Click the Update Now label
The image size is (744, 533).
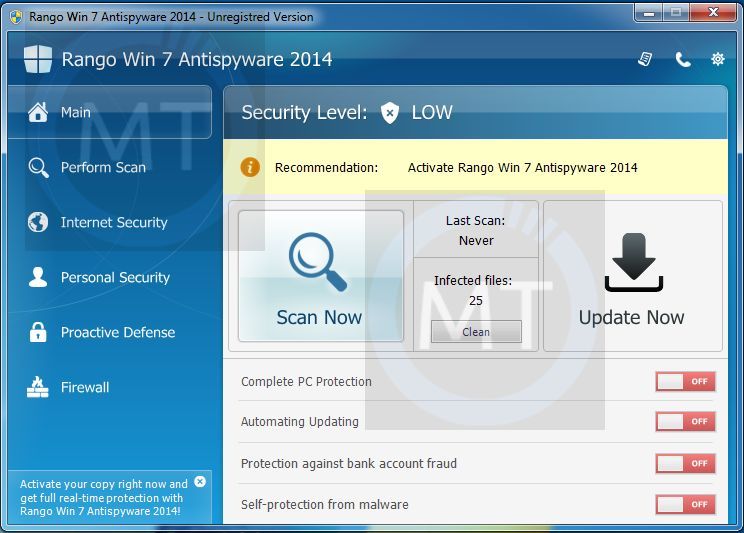tap(632, 318)
